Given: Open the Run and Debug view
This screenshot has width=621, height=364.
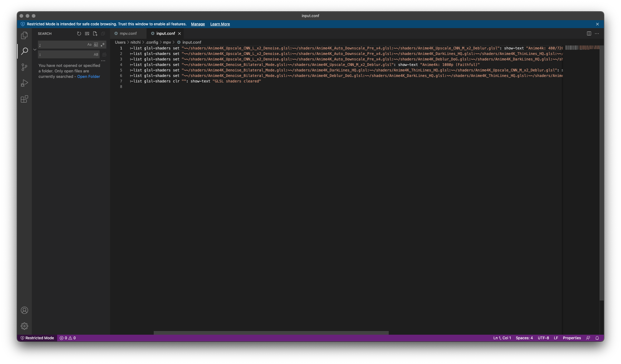Looking at the screenshot, I should [24, 83].
